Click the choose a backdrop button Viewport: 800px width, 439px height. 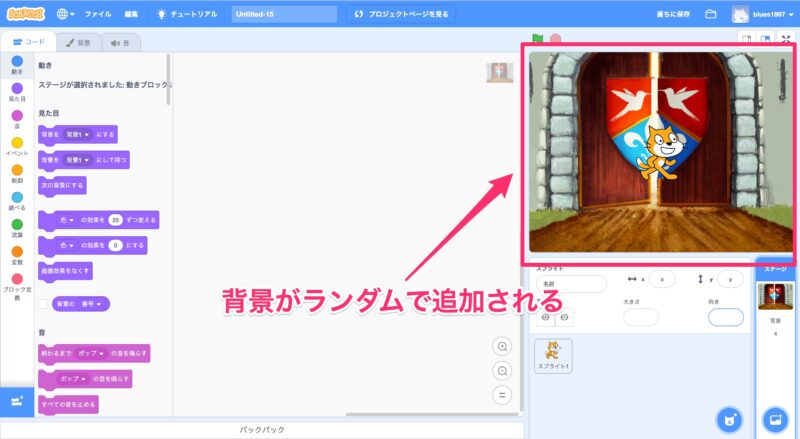[x=775, y=417]
